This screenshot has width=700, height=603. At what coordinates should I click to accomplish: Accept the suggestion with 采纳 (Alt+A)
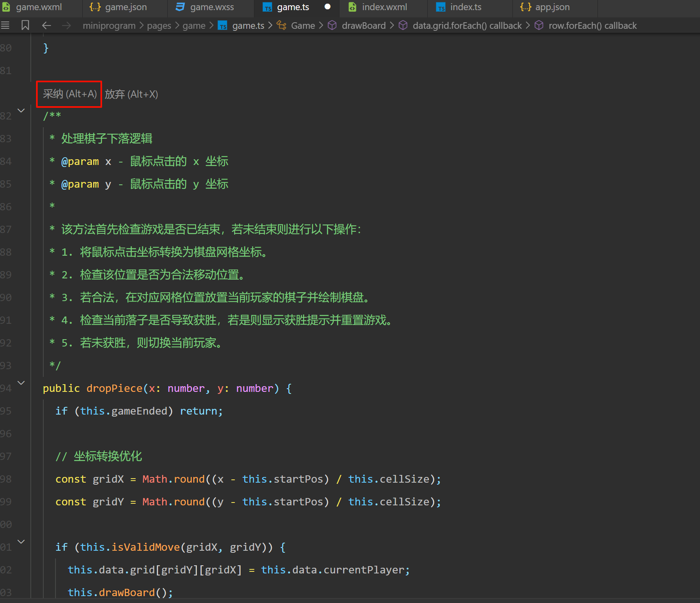69,94
